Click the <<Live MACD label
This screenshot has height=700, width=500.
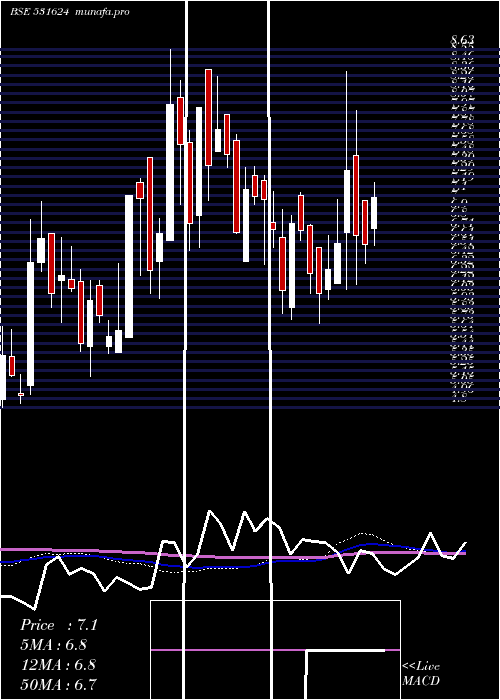(x=421, y=674)
